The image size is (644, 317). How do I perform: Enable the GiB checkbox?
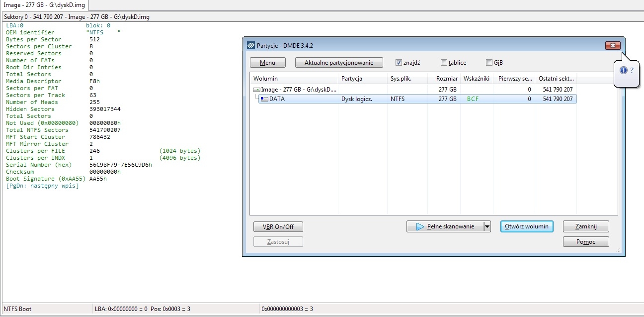[489, 63]
